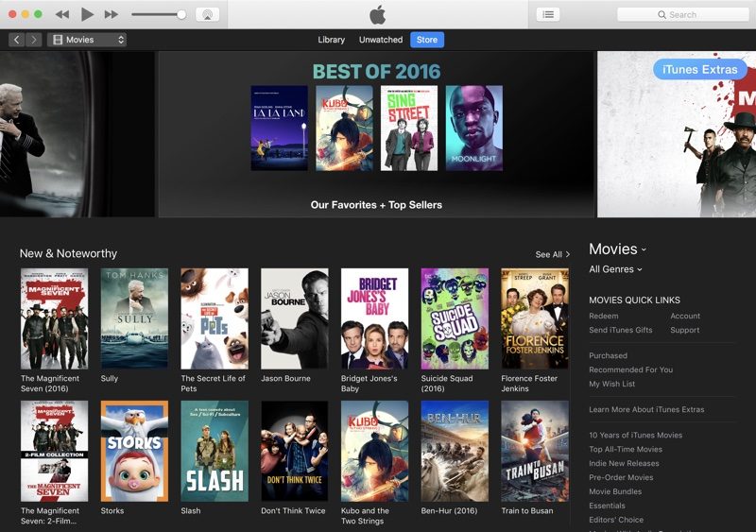Click the Jason Bourne title text

(285, 379)
